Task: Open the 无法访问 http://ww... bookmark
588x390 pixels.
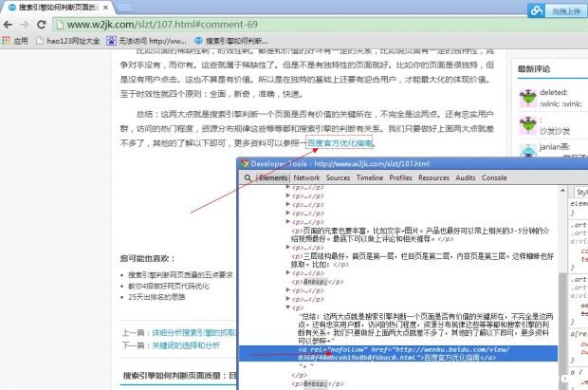Action: click(x=147, y=42)
